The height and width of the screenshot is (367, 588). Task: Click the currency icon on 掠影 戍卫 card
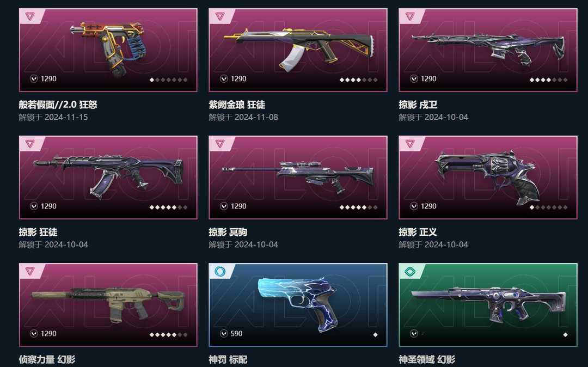click(x=414, y=78)
